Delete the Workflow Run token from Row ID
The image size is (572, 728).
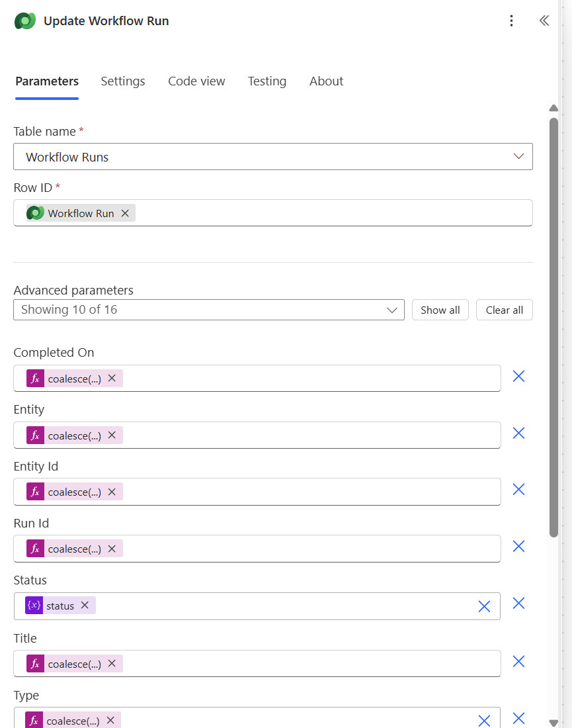click(x=125, y=213)
